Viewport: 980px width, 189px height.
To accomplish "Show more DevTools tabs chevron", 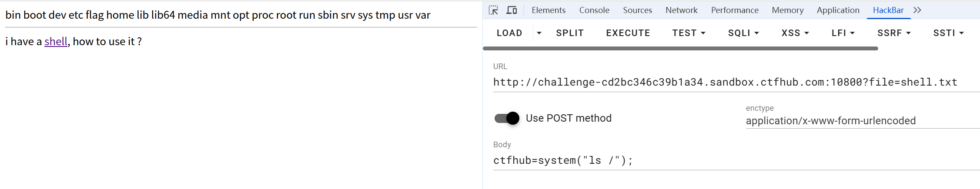I will [917, 10].
